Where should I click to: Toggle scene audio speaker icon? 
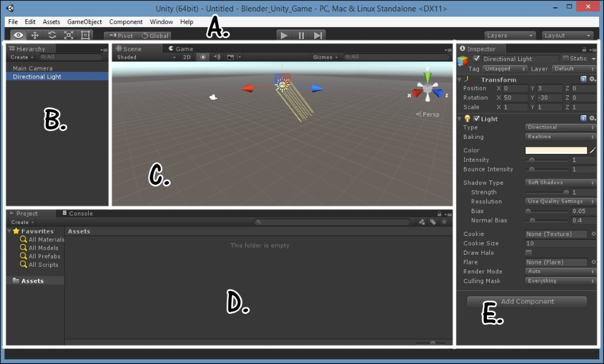coord(217,57)
